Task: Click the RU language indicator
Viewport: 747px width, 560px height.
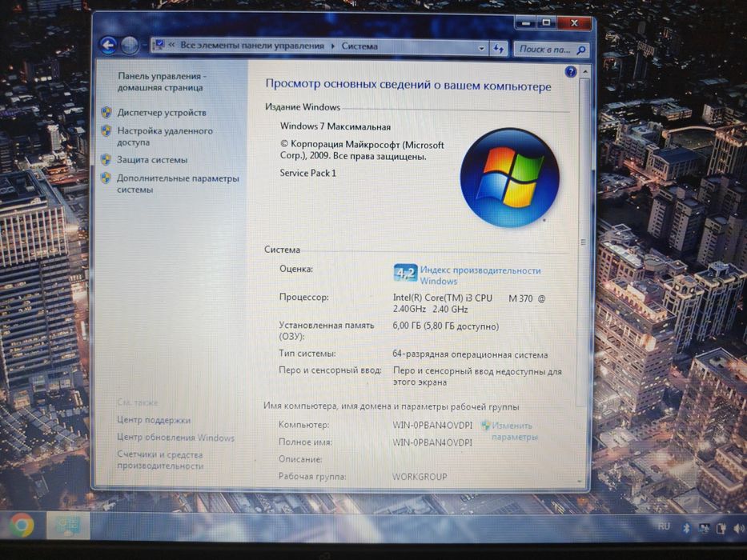Action: [664, 526]
